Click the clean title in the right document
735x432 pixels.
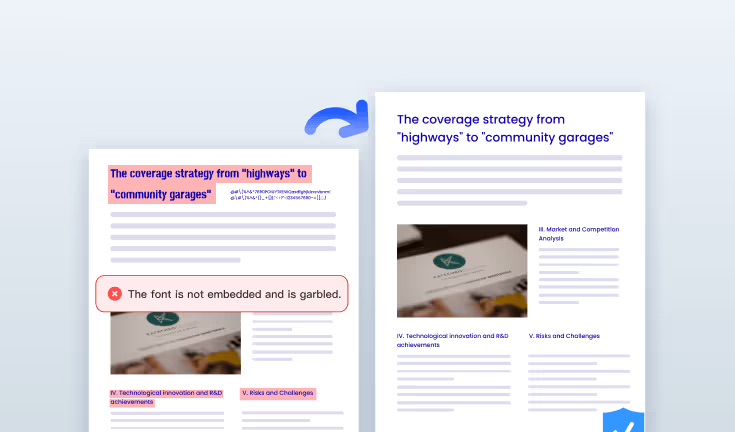505,127
